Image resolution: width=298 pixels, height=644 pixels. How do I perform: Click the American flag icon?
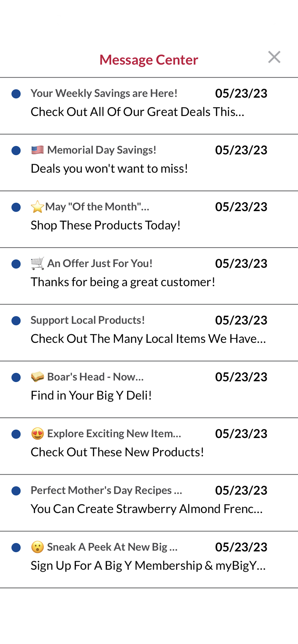(38, 150)
